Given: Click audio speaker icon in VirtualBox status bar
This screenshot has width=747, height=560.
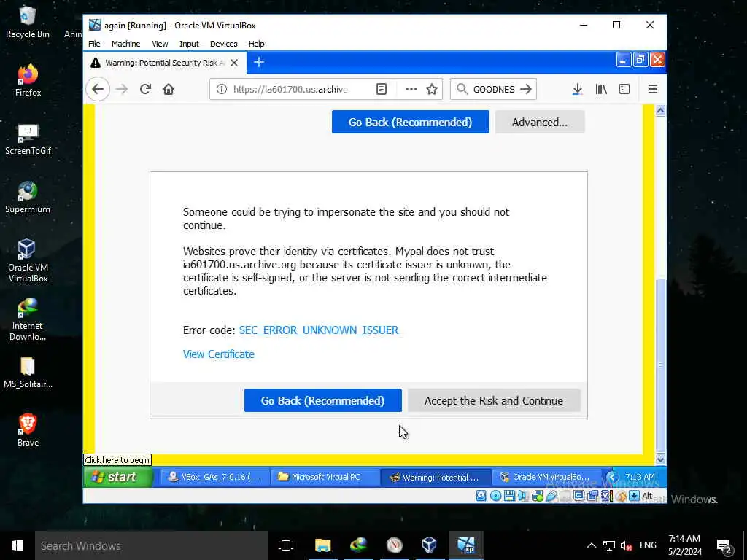Looking at the screenshot, I should click(x=522, y=496).
